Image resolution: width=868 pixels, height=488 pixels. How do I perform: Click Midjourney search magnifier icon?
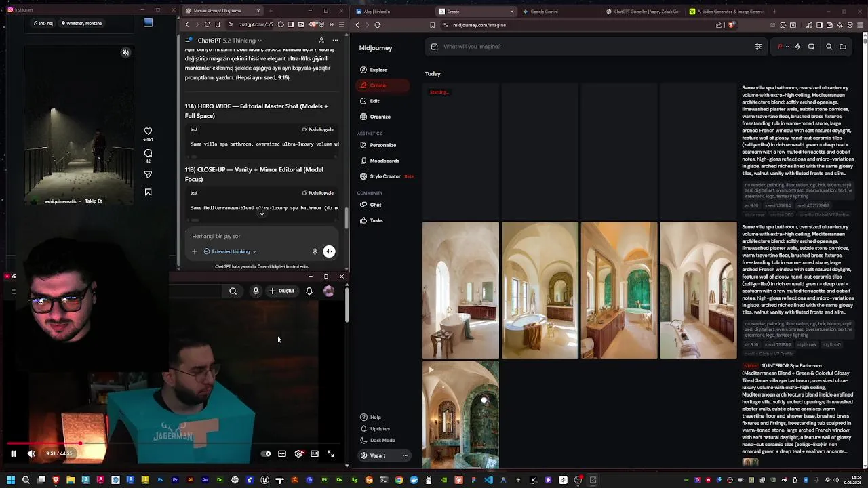click(x=829, y=47)
